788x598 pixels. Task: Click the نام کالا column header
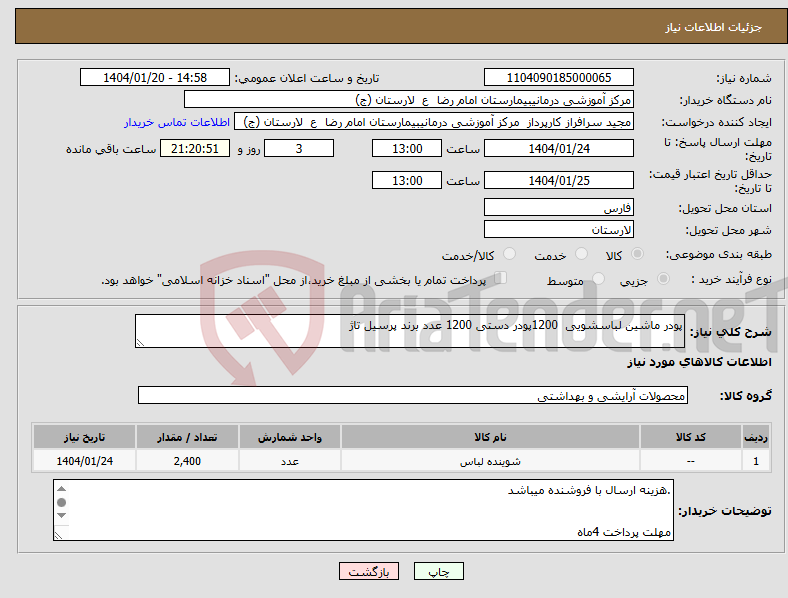[490, 437]
